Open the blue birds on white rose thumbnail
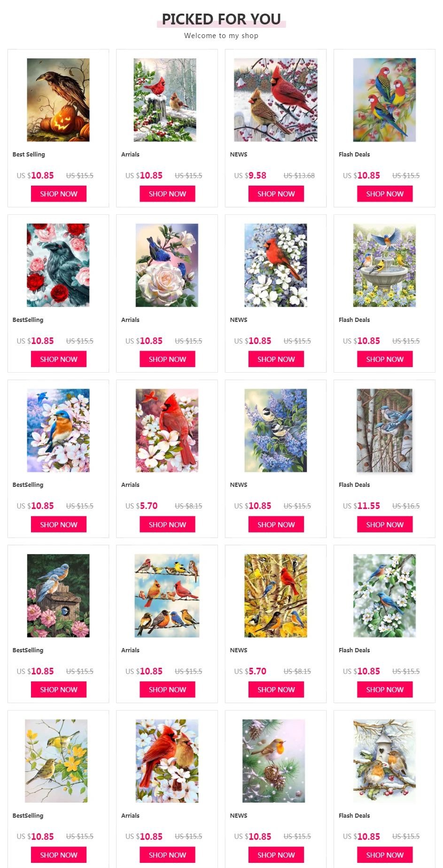This screenshot has width=443, height=868. click(x=167, y=266)
